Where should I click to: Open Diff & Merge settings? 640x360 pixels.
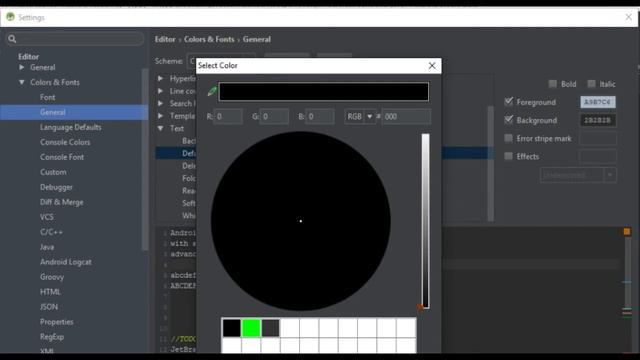(62, 202)
